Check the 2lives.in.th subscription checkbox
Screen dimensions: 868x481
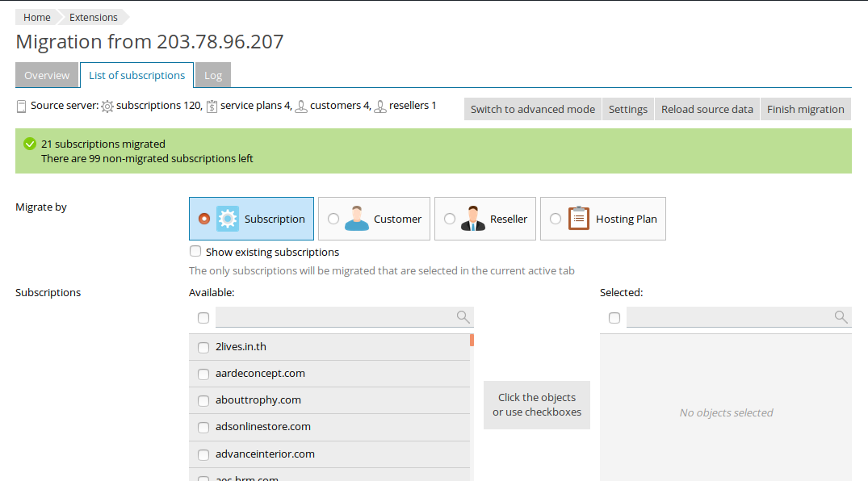[203, 347]
